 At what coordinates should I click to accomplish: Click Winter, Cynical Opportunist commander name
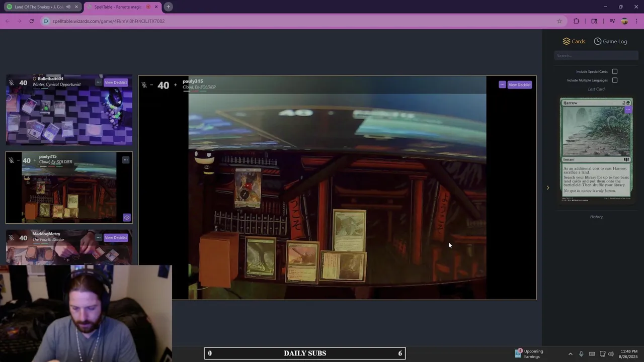[x=56, y=84]
